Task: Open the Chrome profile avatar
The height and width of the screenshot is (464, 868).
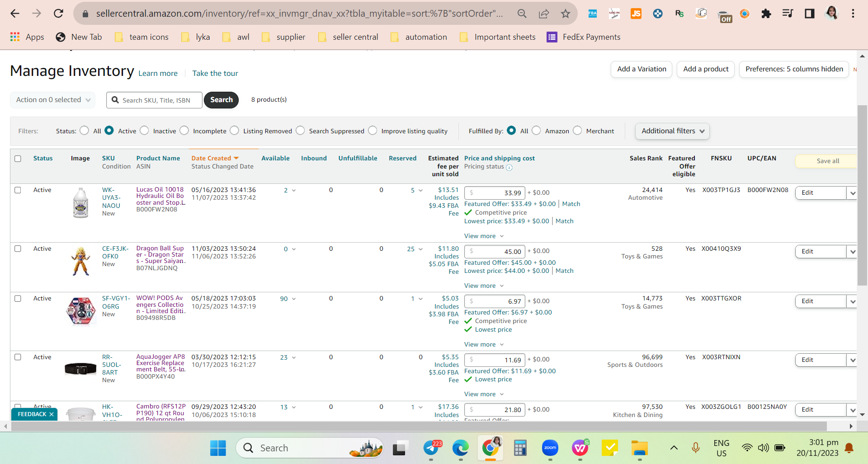Action: click(x=831, y=13)
